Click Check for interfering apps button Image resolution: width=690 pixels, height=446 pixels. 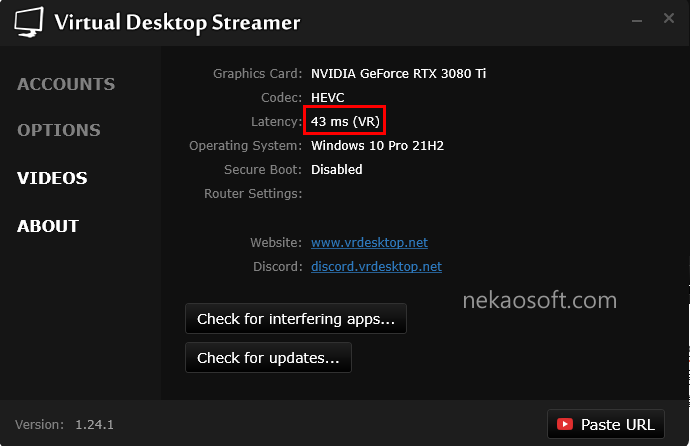point(296,318)
